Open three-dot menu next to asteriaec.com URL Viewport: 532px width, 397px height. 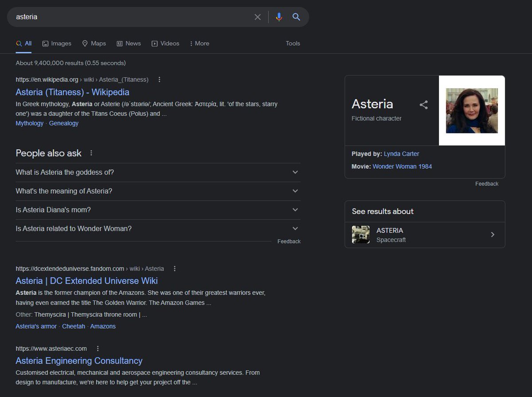[x=98, y=348]
